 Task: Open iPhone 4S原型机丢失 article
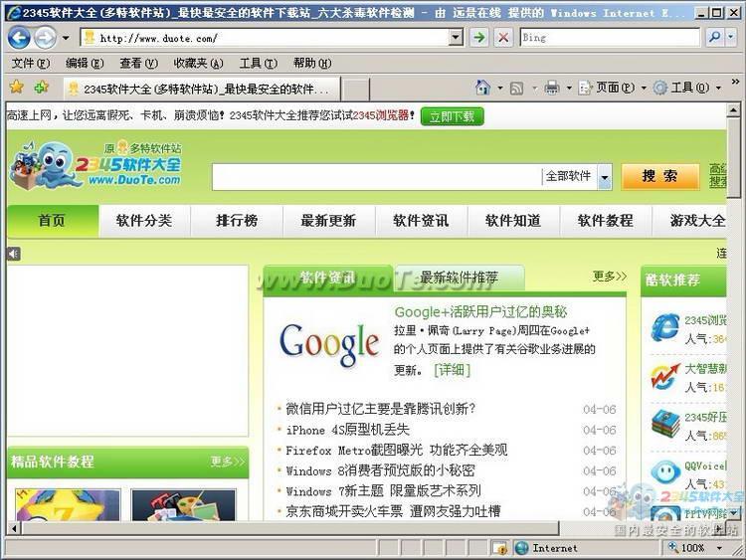point(347,430)
